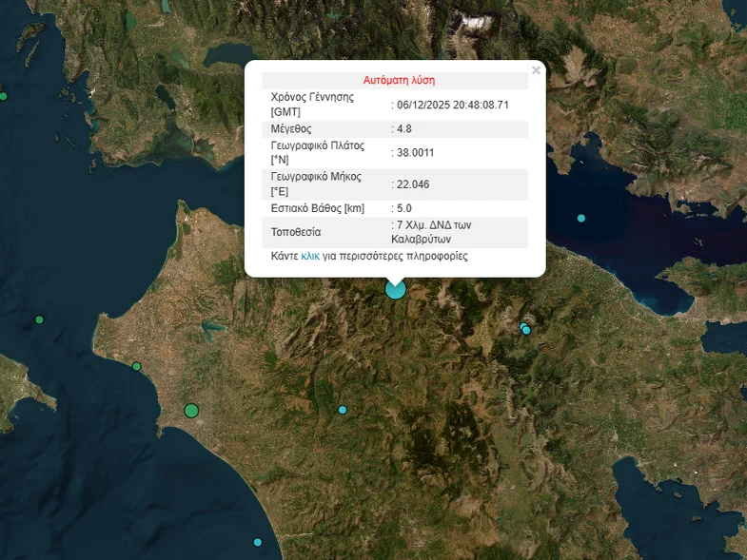The image size is (747, 560).
Task: Click the overlapping cyan markers east of the epicenter
Action: [x=525, y=329]
